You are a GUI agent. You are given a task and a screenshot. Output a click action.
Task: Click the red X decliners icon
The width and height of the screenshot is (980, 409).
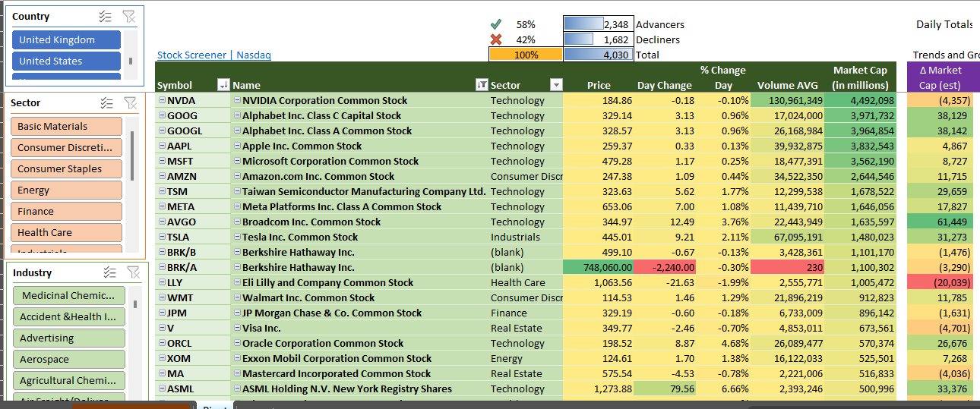tap(496, 39)
